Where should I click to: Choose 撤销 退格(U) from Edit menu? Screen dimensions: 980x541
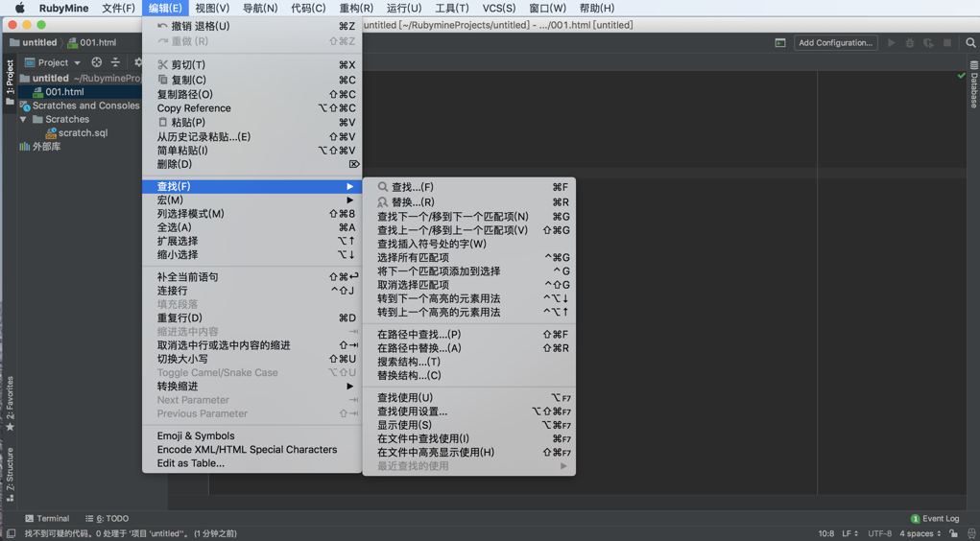(x=251, y=26)
